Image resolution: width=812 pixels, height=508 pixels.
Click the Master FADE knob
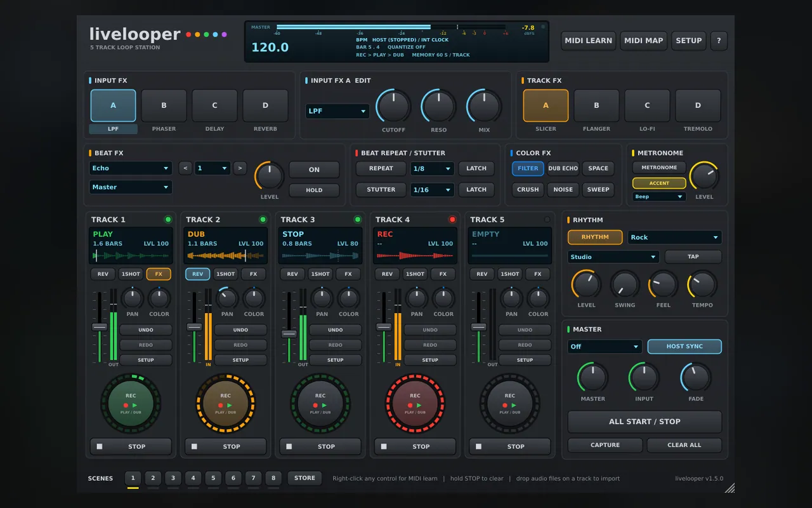click(696, 378)
